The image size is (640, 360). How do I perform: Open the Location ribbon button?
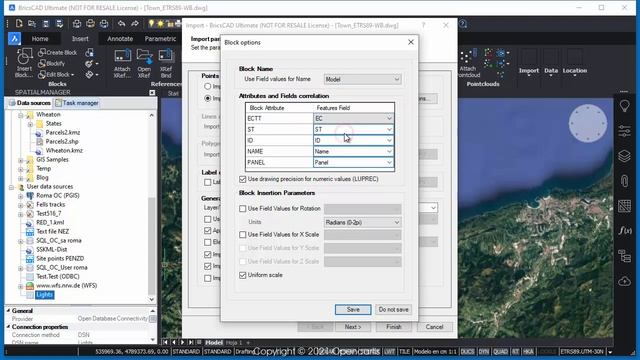(x=575, y=62)
